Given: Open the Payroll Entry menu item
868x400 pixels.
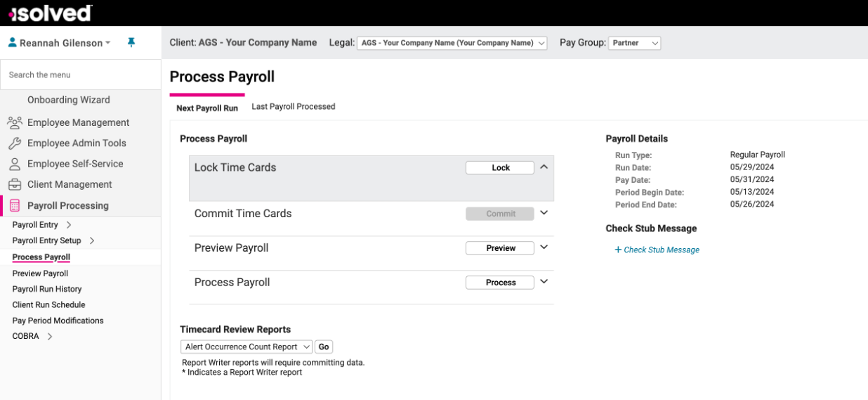Looking at the screenshot, I should 35,225.
